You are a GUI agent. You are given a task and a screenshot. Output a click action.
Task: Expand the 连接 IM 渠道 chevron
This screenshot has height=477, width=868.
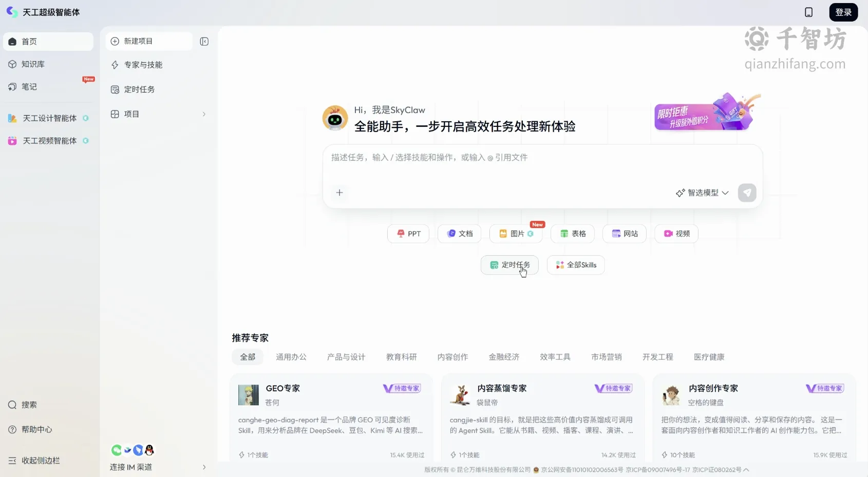204,467
